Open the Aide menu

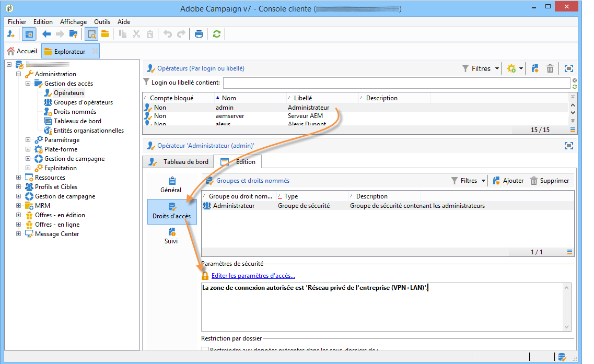pos(123,22)
